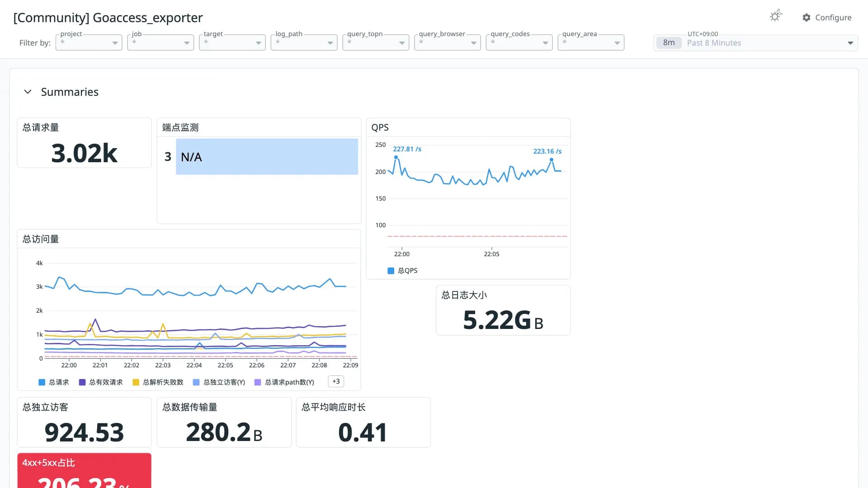The width and height of the screenshot is (868, 488).
Task: Click the 总日志大小 widget title
Action: [464, 295]
